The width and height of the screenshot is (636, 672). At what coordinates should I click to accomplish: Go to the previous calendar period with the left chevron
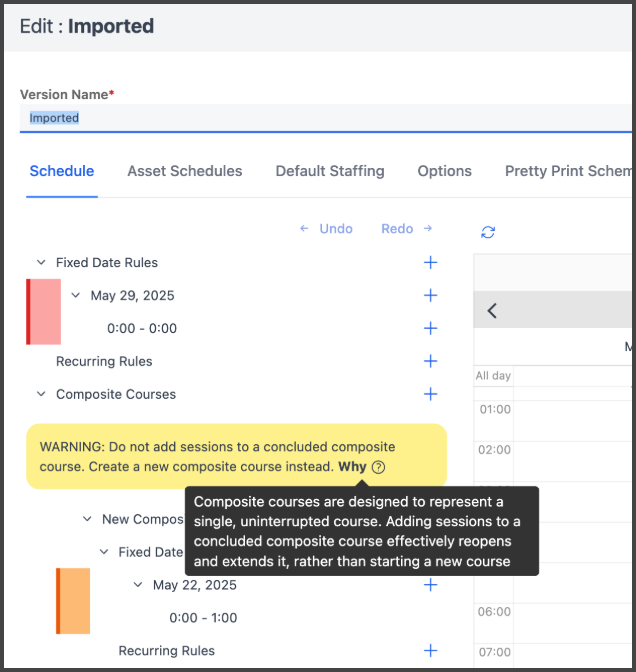(x=492, y=311)
